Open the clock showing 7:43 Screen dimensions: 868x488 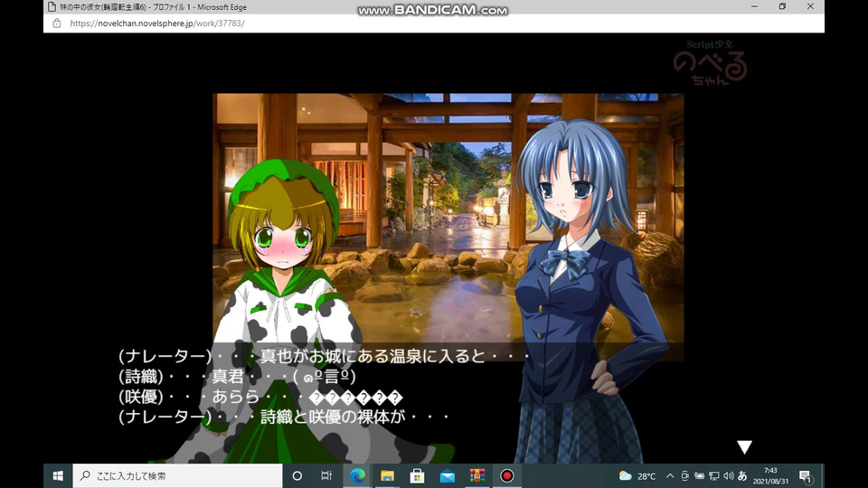pyautogui.click(x=770, y=476)
